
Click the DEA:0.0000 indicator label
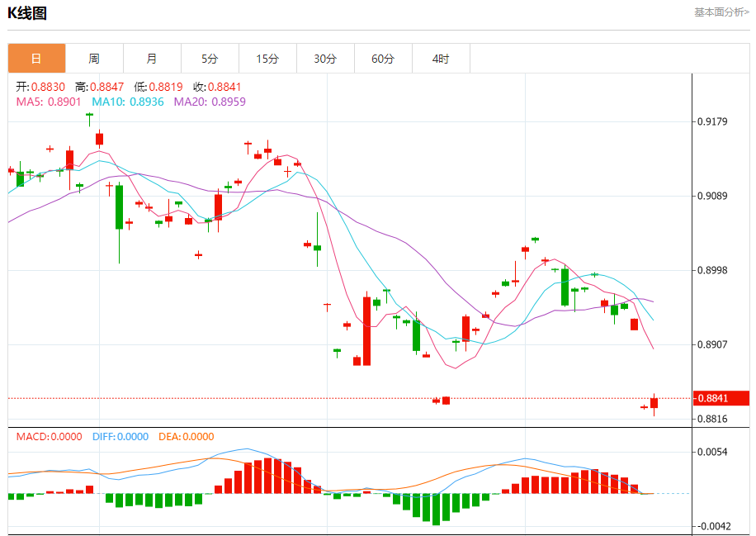(187, 437)
